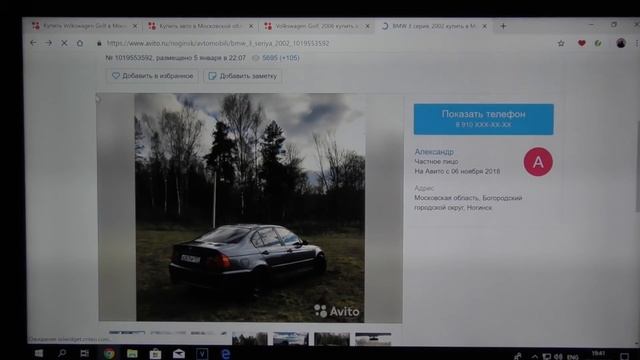Open the green round extension icon
The height and width of the screenshot is (360, 640).
598,43
